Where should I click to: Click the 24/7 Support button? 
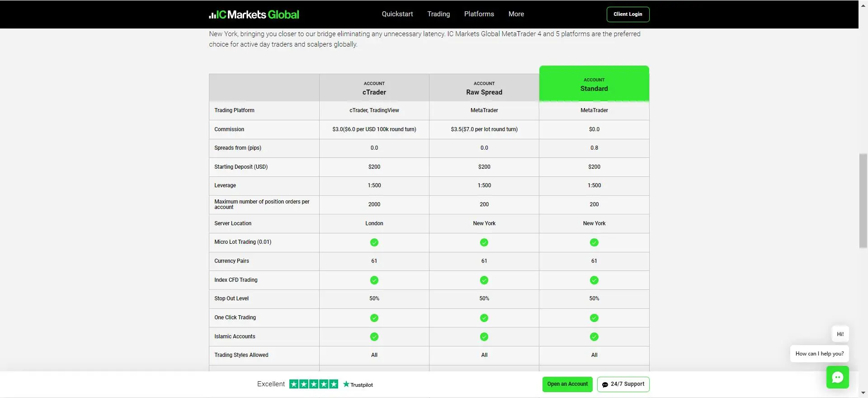pyautogui.click(x=623, y=384)
